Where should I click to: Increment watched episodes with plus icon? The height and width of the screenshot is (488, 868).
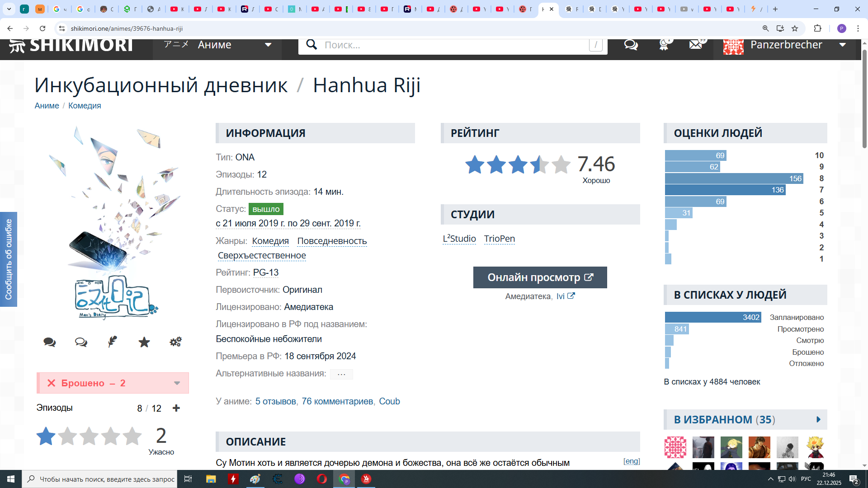point(176,408)
